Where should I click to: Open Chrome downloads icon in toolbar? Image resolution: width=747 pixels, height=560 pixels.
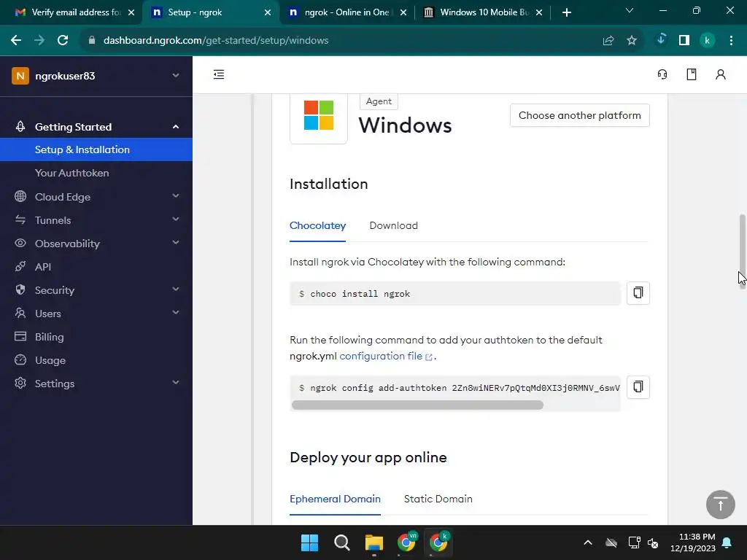click(x=661, y=39)
